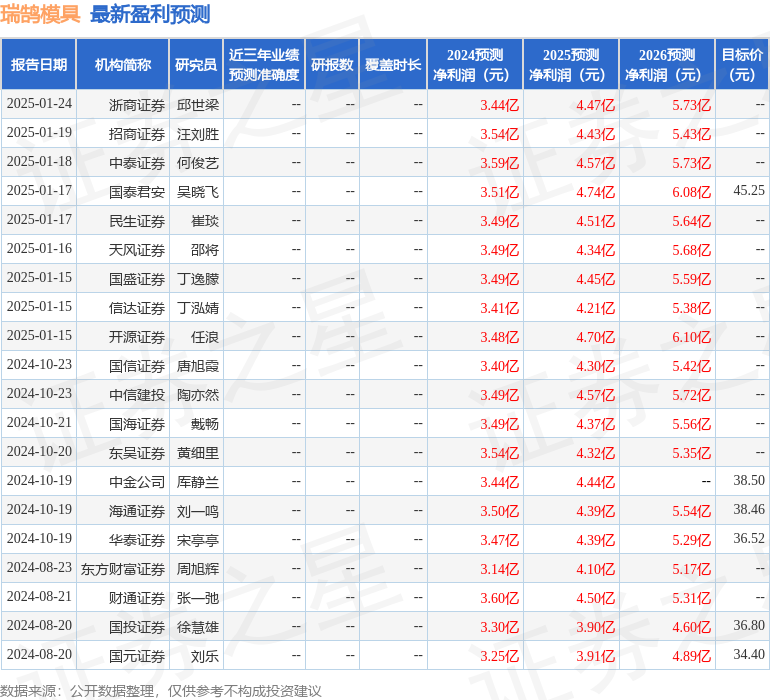Click the date 2024-08-23
This screenshot has height=700, width=770.
point(39,567)
